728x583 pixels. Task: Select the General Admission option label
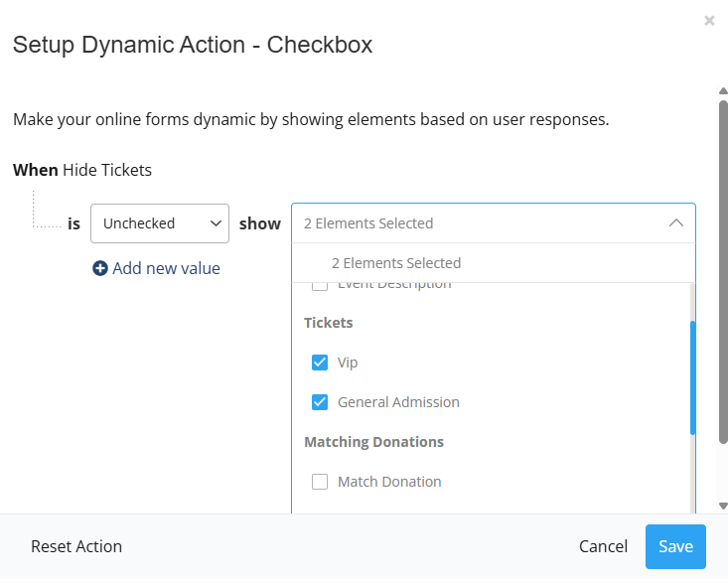[398, 402]
